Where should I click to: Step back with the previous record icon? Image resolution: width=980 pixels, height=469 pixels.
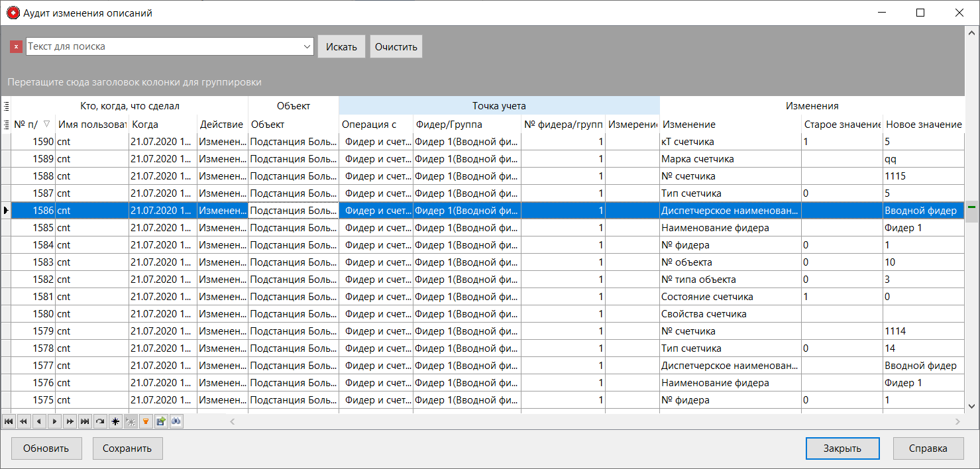pos(39,421)
